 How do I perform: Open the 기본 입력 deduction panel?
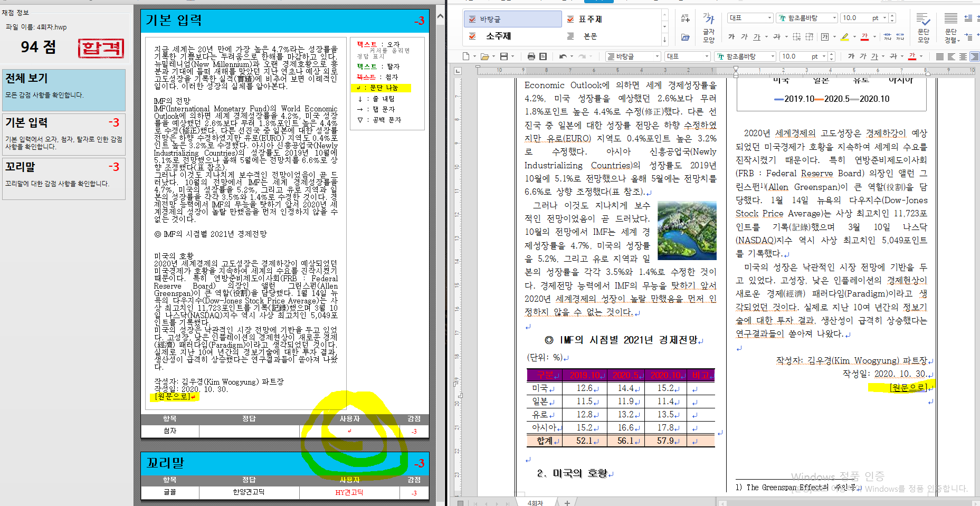coord(64,134)
